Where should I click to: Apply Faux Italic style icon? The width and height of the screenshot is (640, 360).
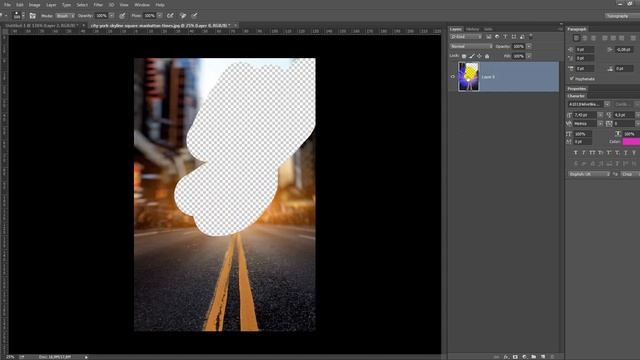584,153
